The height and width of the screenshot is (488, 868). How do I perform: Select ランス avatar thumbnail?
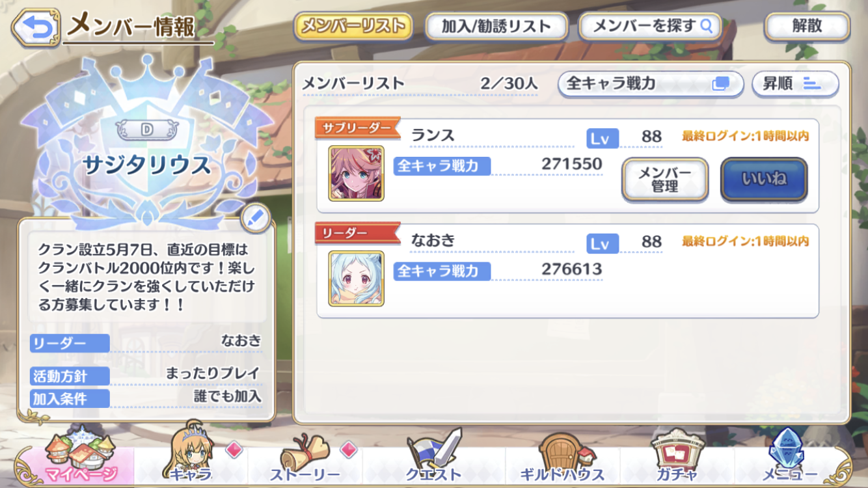356,173
